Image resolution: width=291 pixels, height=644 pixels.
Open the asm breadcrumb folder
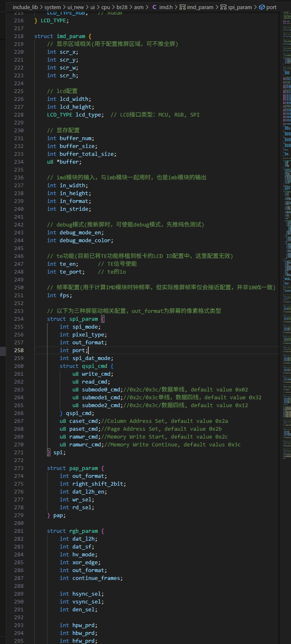pos(139,7)
